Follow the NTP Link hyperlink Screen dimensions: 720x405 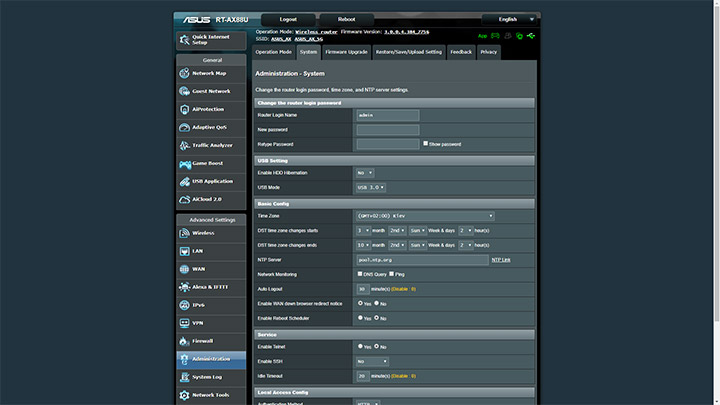(501, 259)
